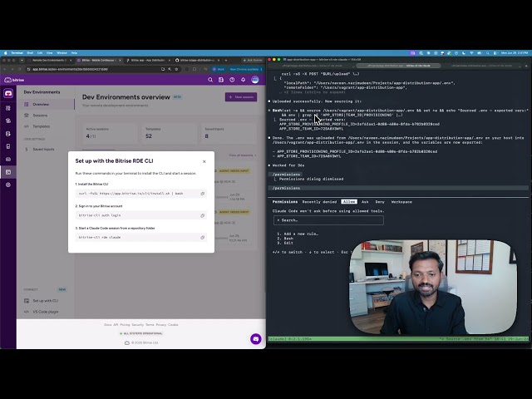Click the third icon in Bitrise left rail
The width and height of the screenshot is (532, 399).
pos(8,121)
